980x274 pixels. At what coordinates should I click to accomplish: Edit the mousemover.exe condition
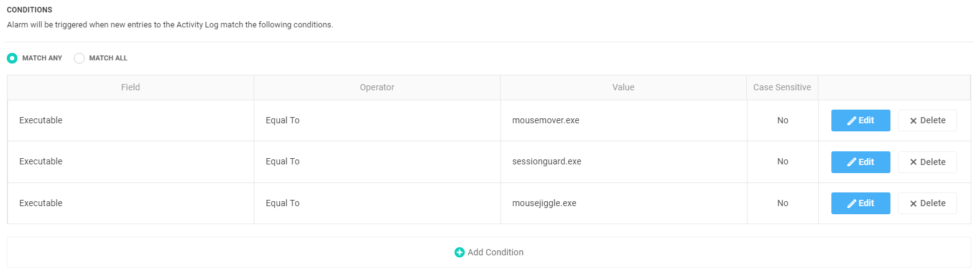pyautogui.click(x=861, y=120)
